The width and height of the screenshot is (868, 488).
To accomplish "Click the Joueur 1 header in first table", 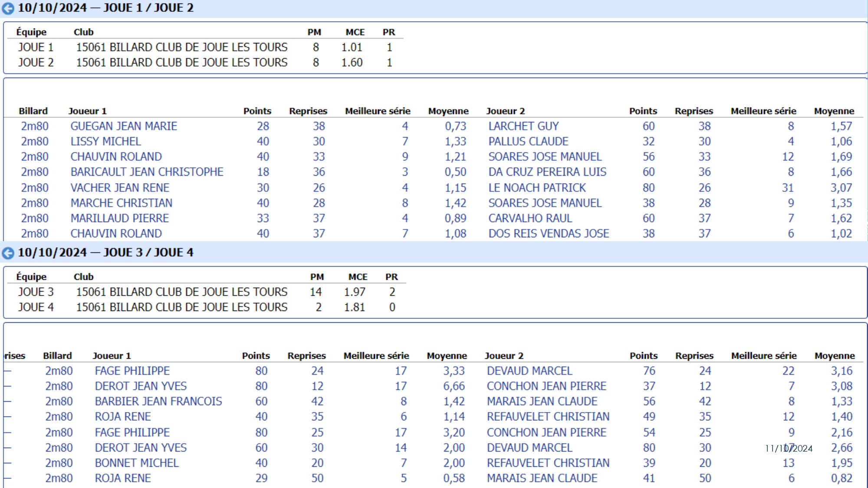I will click(x=87, y=111).
